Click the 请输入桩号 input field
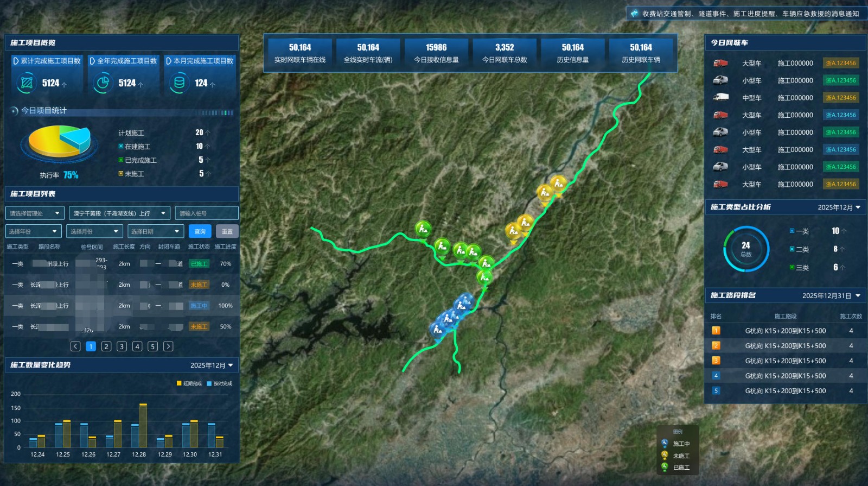The width and height of the screenshot is (868, 486). pyautogui.click(x=206, y=213)
